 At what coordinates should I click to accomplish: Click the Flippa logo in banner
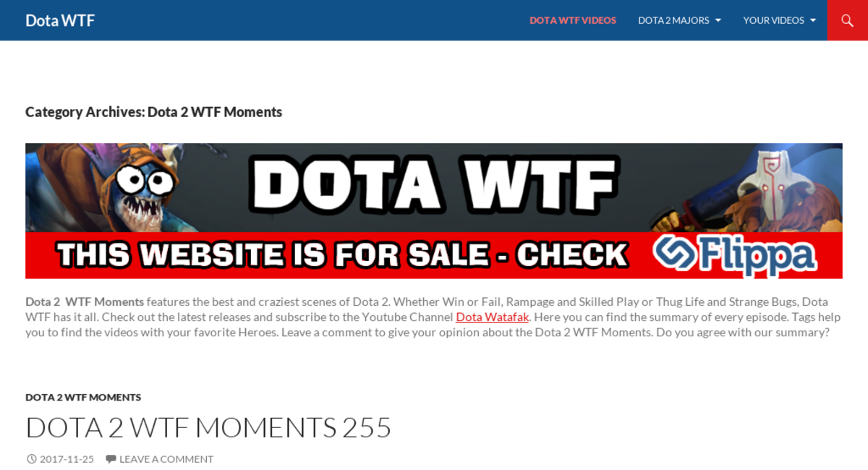[734, 255]
